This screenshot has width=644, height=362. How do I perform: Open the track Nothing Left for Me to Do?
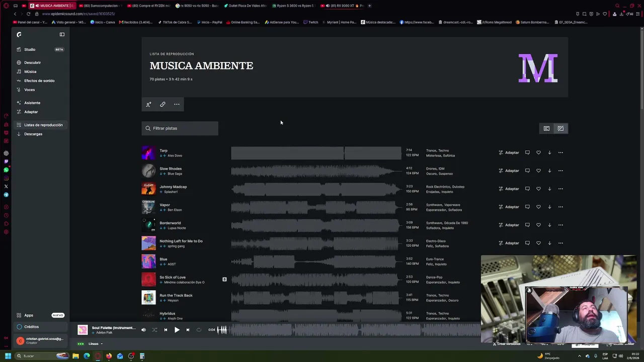click(x=181, y=241)
